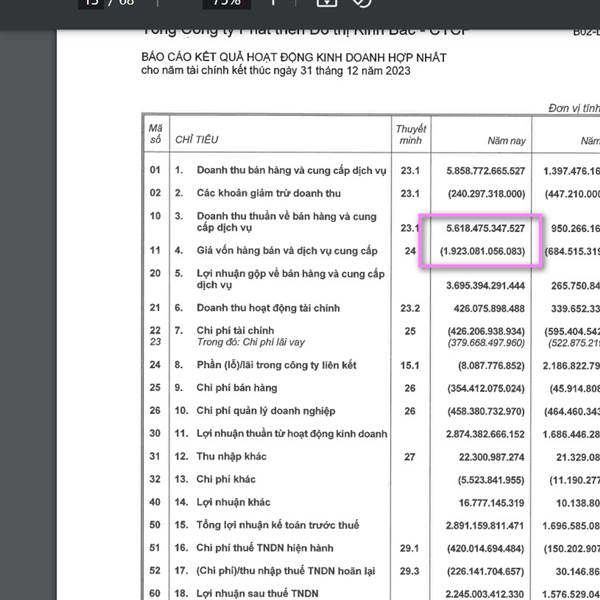Click row label 'Doanh thu hoạt động tài chính'
This screenshot has height=600, width=600.
point(268,308)
